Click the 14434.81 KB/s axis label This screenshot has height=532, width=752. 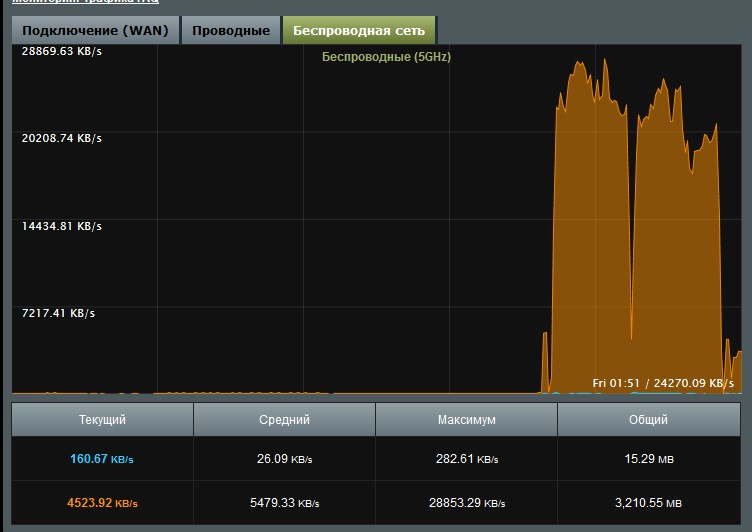coord(62,227)
